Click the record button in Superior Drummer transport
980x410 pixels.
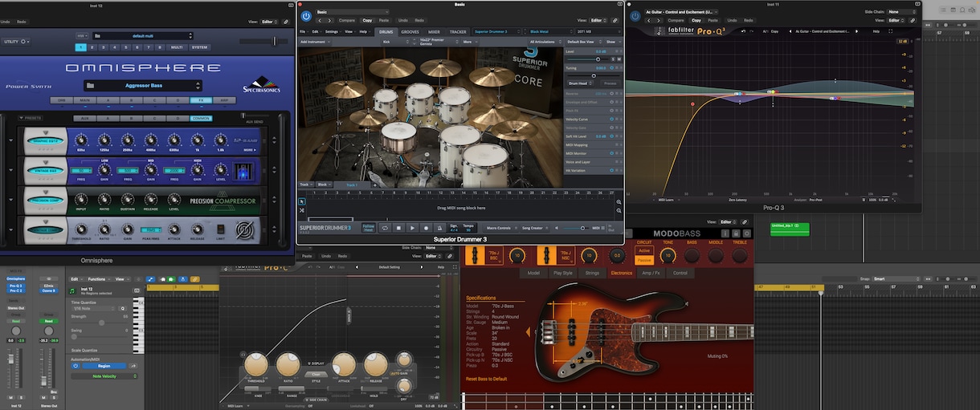pyautogui.click(x=426, y=229)
